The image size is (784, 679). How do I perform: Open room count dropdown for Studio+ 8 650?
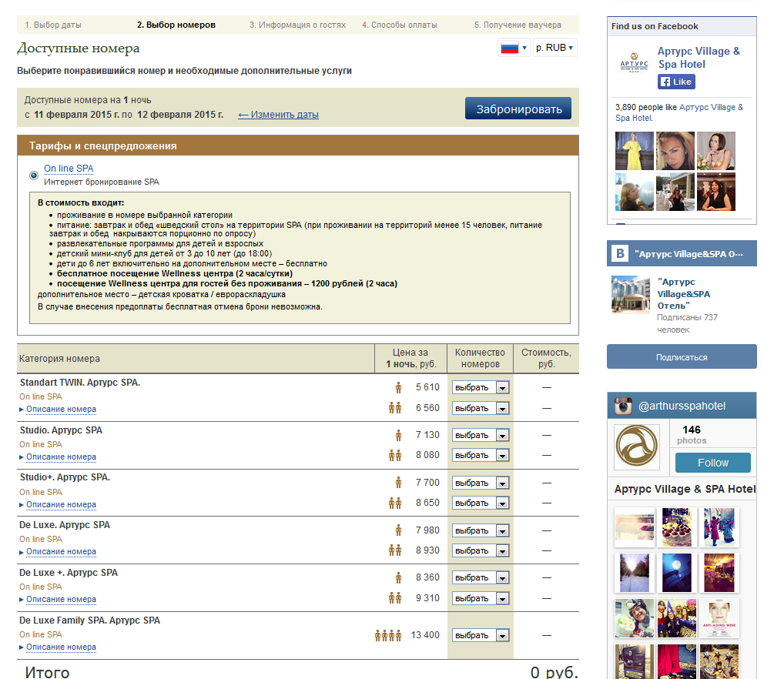pyautogui.click(x=481, y=503)
